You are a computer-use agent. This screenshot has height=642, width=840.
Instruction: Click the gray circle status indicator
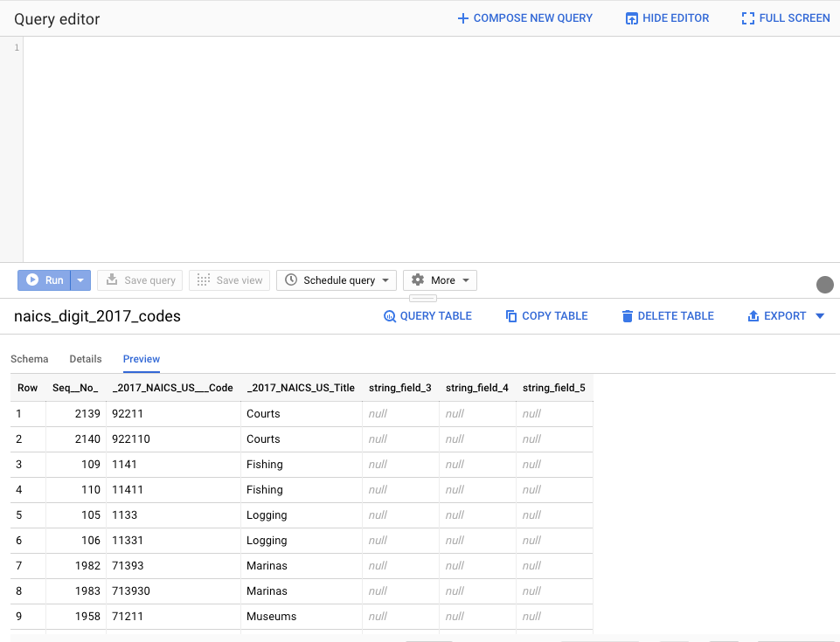[824, 285]
